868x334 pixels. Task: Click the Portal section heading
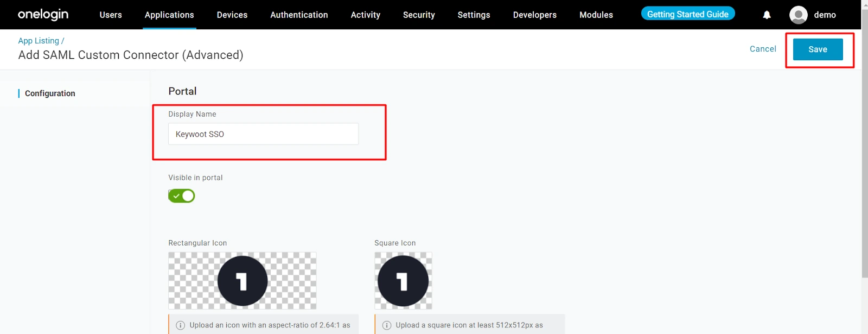point(182,91)
